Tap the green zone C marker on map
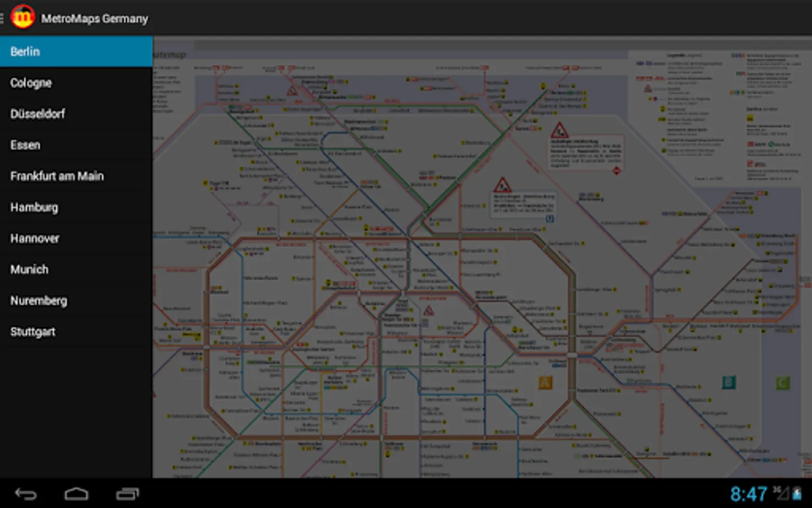 (783, 383)
